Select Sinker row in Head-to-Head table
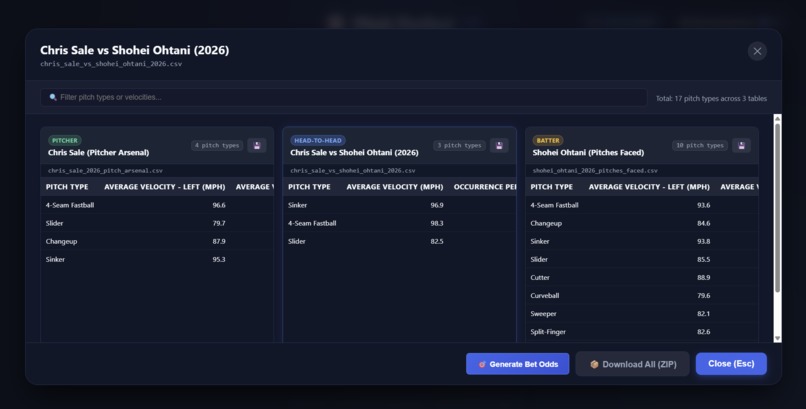 399,205
